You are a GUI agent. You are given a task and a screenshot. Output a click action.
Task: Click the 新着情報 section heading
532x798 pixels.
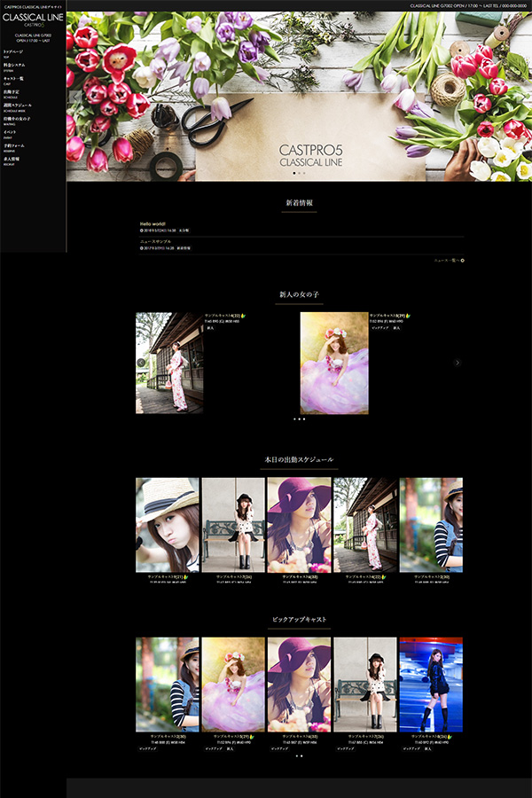click(x=300, y=202)
